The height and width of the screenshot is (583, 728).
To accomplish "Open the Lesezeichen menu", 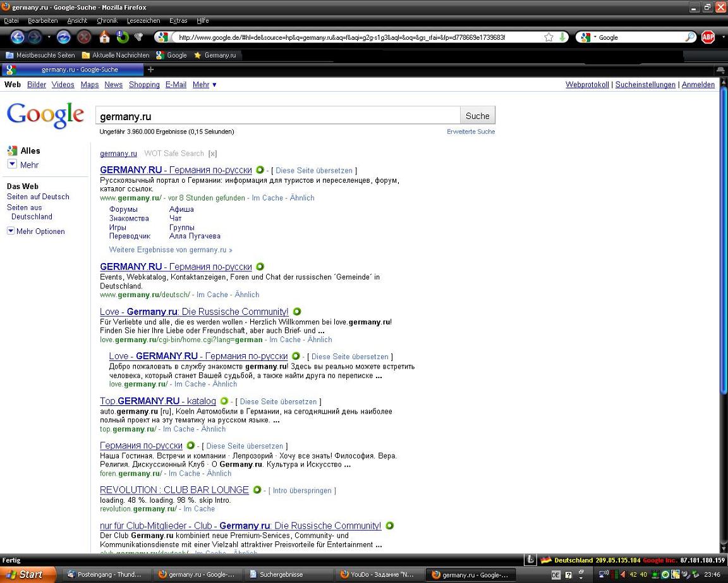I will [143, 20].
